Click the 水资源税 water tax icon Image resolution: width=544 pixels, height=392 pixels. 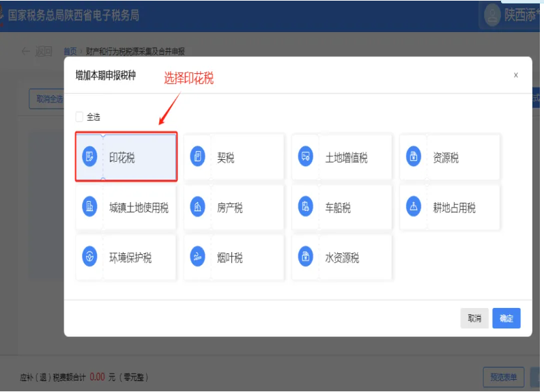(305, 257)
